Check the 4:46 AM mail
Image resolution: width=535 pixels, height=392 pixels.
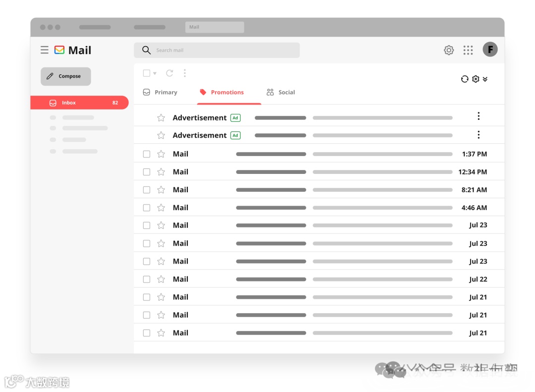(x=146, y=208)
